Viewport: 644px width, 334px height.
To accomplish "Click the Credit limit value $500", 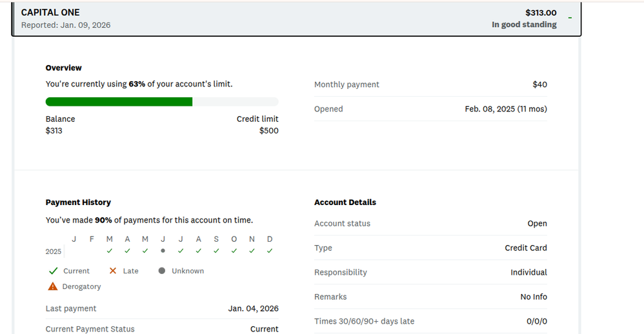I will pos(268,130).
